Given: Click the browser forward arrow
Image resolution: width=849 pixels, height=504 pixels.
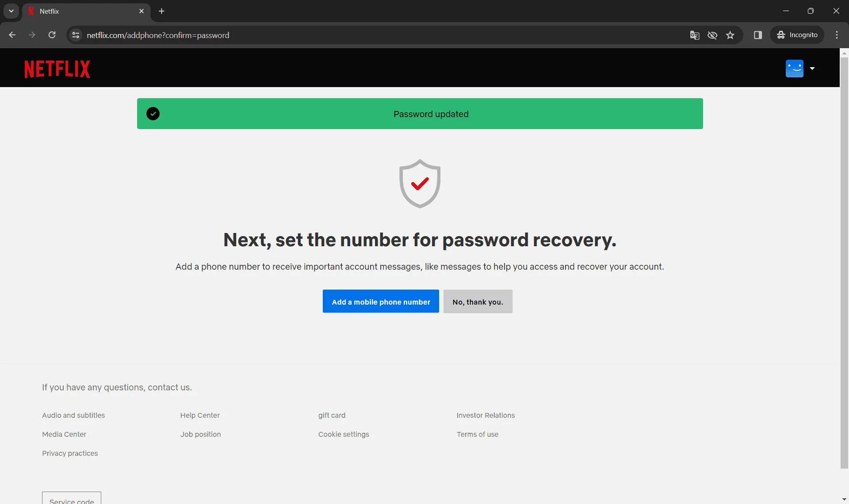Looking at the screenshot, I should coord(32,35).
